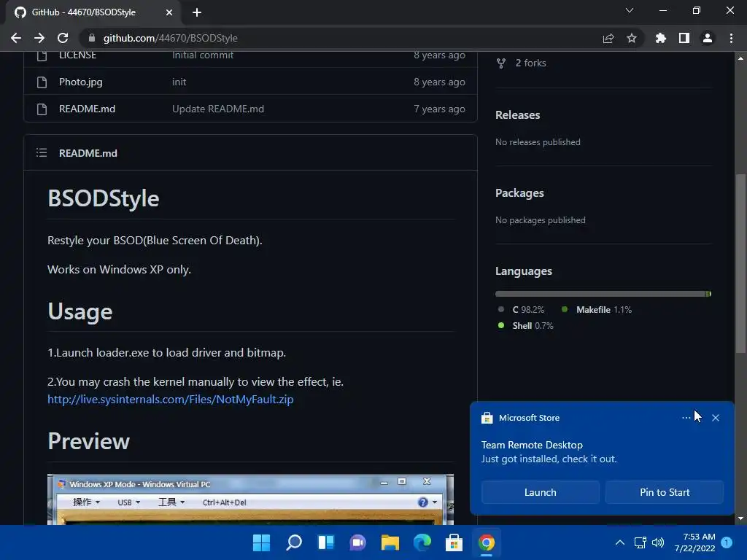Open the 'init' commit message for Photo.jpg
This screenshot has height=560, width=747.
coord(179,82)
